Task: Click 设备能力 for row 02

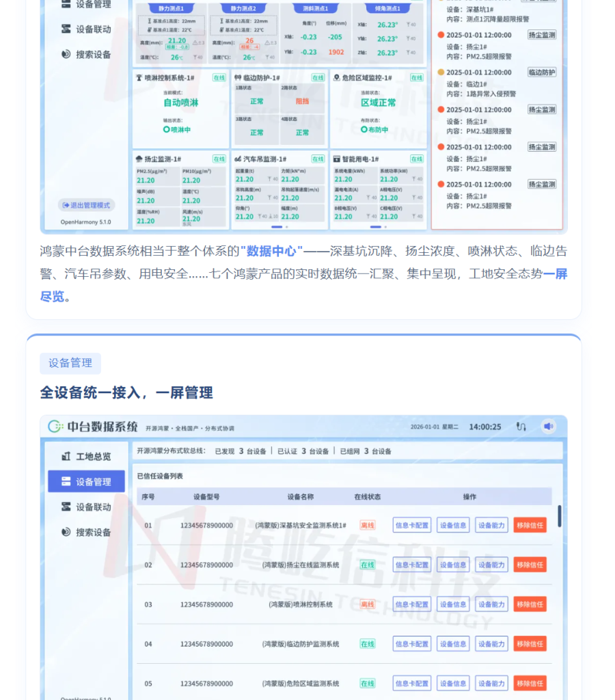Action: pyautogui.click(x=491, y=565)
